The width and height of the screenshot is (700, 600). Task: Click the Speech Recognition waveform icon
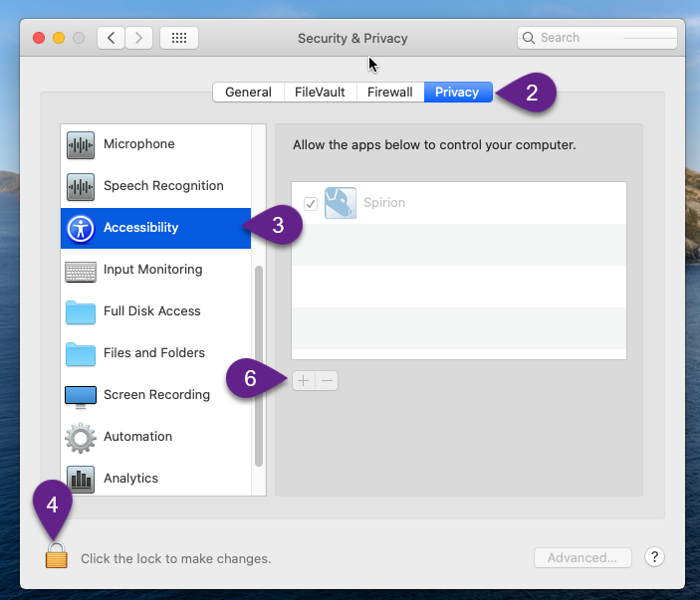(x=81, y=187)
